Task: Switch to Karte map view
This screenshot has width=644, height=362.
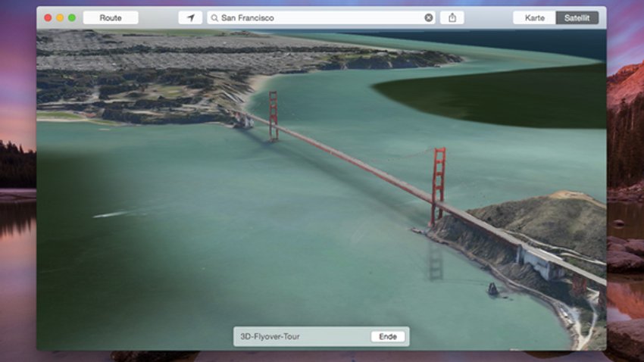Action: tap(534, 17)
